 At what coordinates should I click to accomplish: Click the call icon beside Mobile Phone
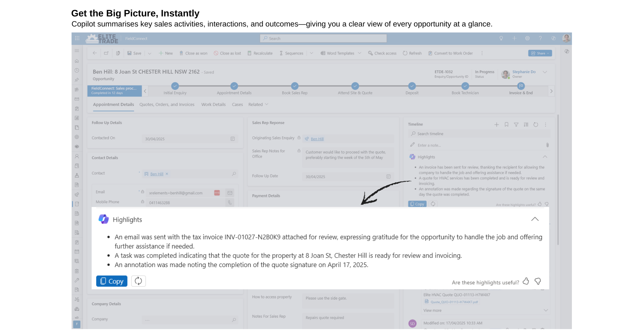[230, 203]
